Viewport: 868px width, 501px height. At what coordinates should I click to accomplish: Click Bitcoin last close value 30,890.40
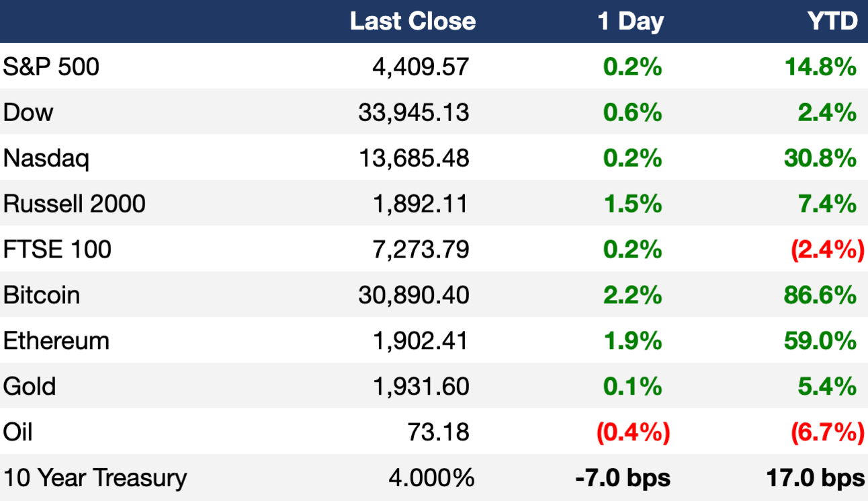414,295
